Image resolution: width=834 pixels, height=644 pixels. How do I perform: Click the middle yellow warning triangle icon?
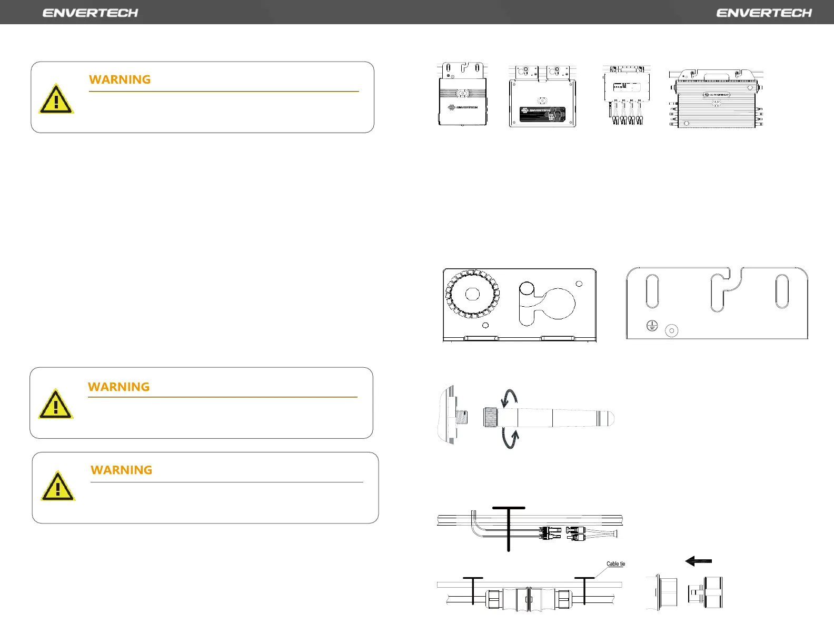click(x=55, y=404)
